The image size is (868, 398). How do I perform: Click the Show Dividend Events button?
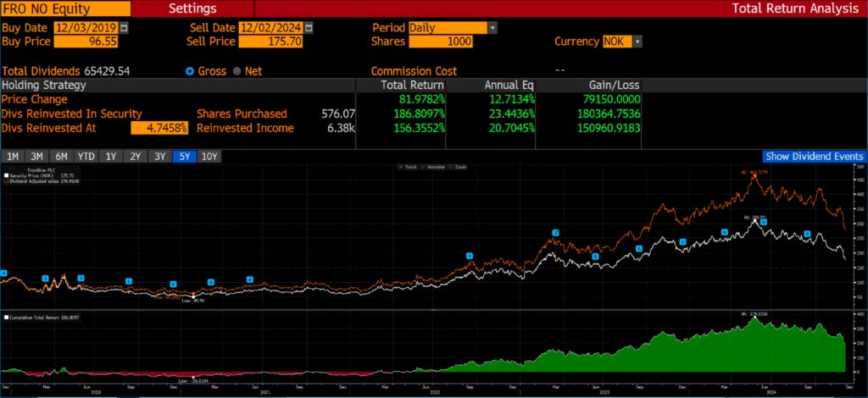tap(815, 157)
